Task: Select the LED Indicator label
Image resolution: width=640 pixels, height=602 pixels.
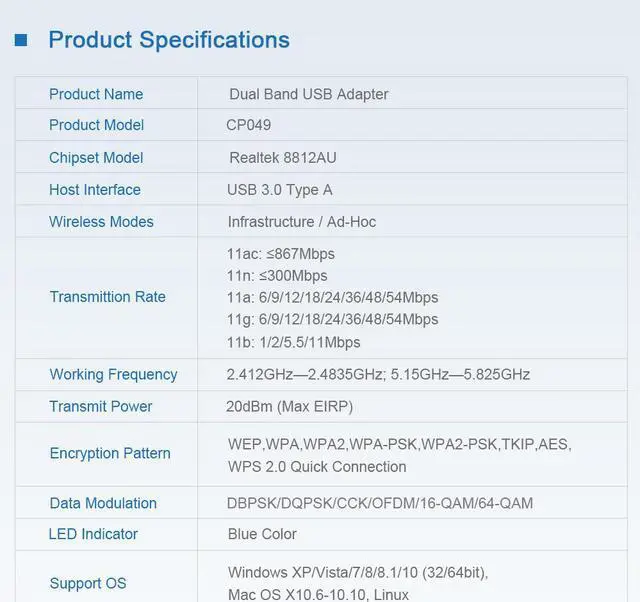Action: (93, 534)
